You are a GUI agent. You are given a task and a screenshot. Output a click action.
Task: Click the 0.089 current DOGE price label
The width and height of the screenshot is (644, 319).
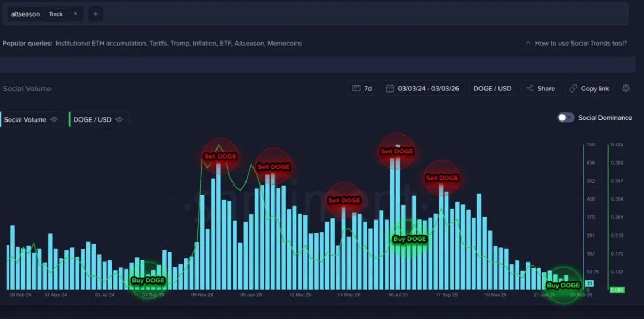point(616,290)
